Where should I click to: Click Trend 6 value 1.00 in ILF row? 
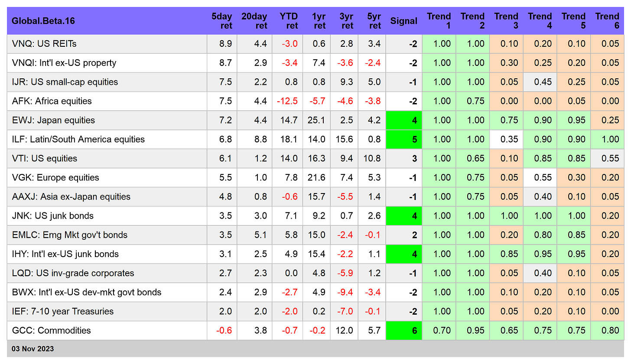[x=610, y=139]
